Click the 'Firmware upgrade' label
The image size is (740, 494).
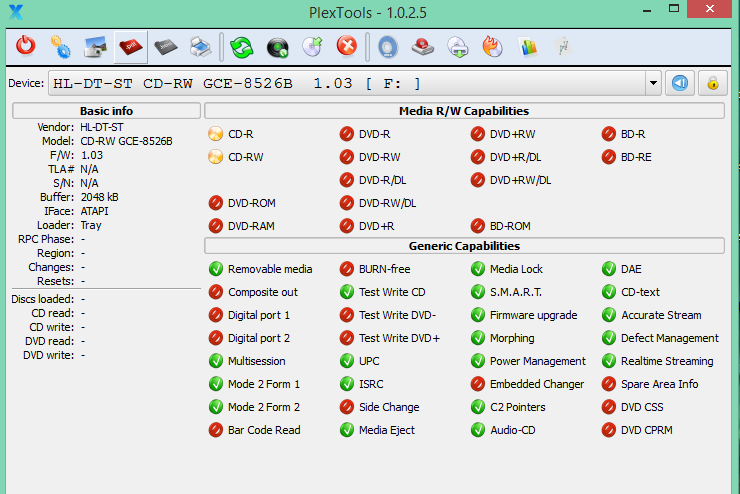click(533, 315)
